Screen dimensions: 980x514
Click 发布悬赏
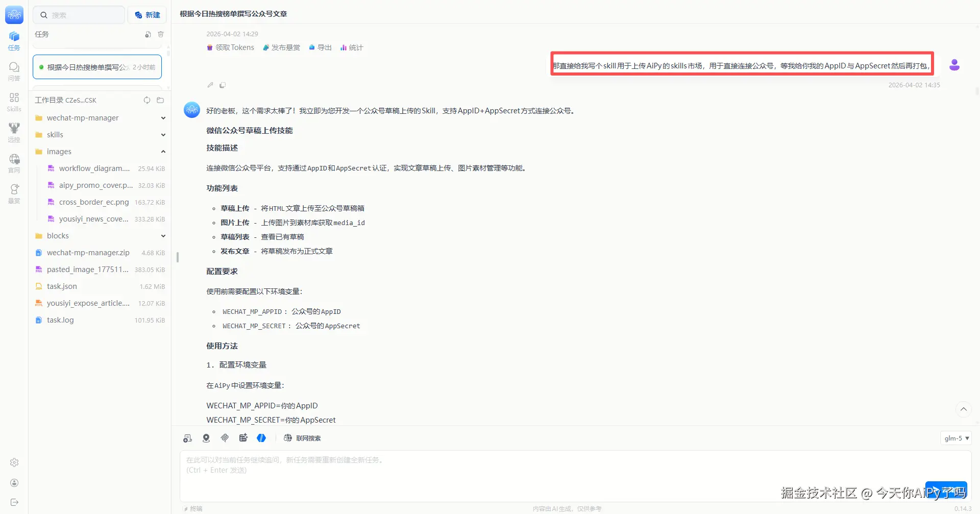pos(281,47)
